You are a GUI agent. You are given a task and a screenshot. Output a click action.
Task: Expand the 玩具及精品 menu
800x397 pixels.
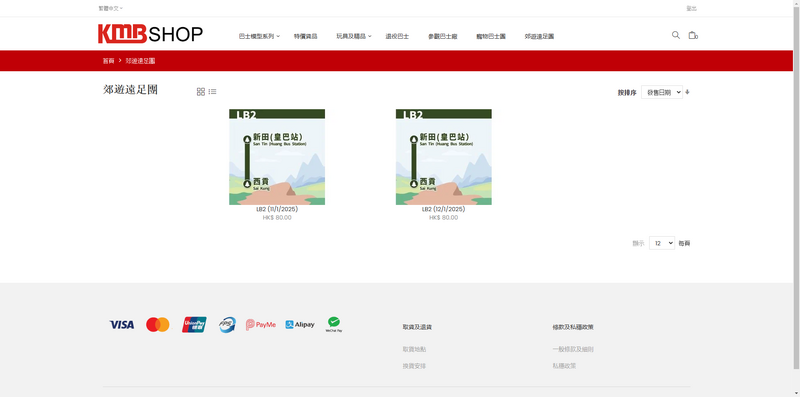[354, 36]
